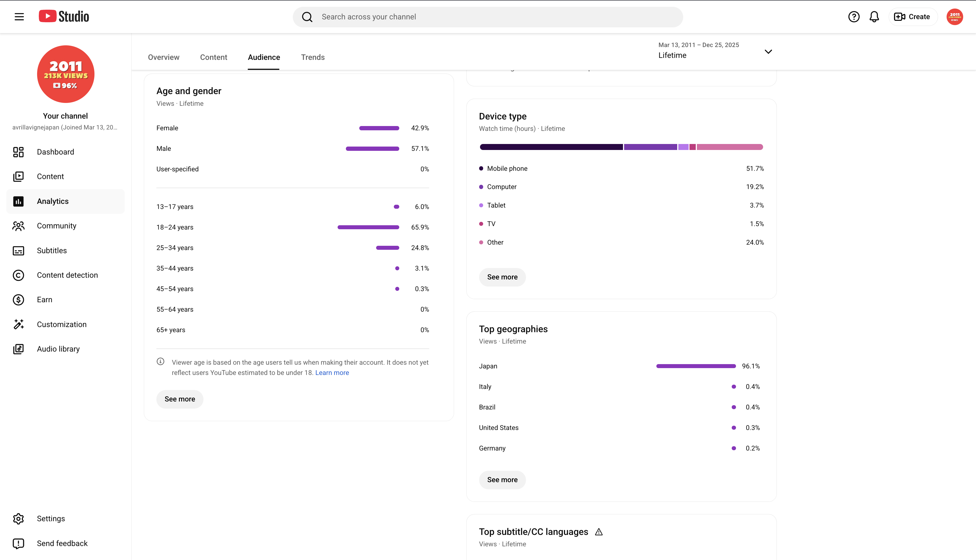Screen dimensions: 976x560
Task: Open Audio library section
Action: pyautogui.click(x=65, y=349)
